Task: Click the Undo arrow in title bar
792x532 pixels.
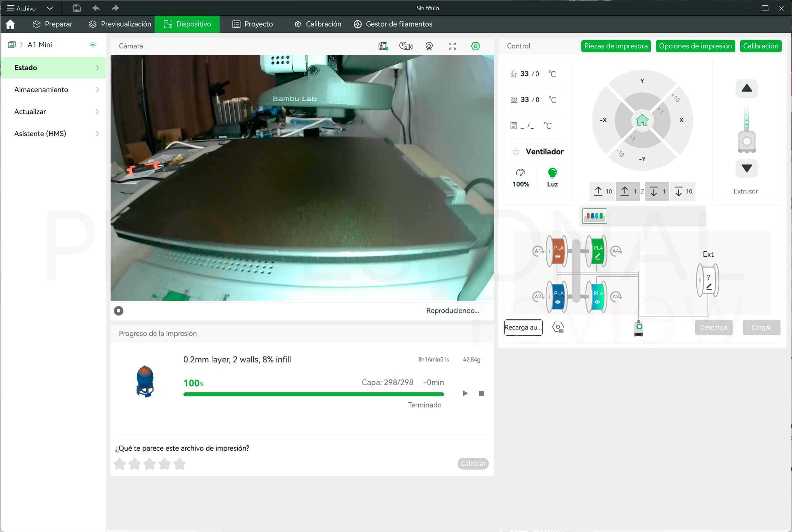Action: pyautogui.click(x=96, y=8)
